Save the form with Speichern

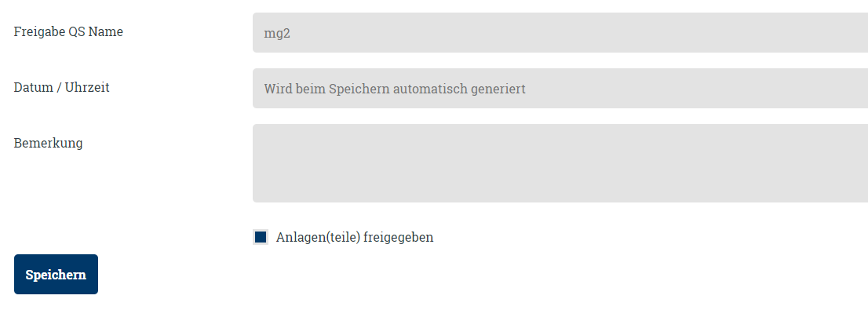(x=56, y=274)
